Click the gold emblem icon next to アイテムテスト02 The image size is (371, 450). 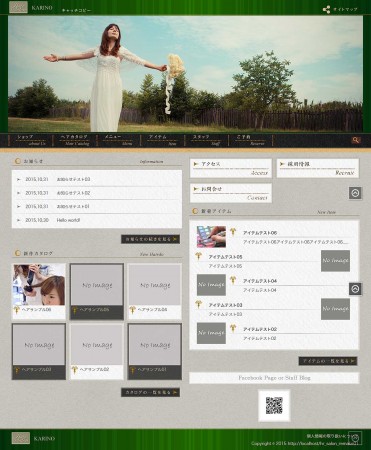[233, 328]
